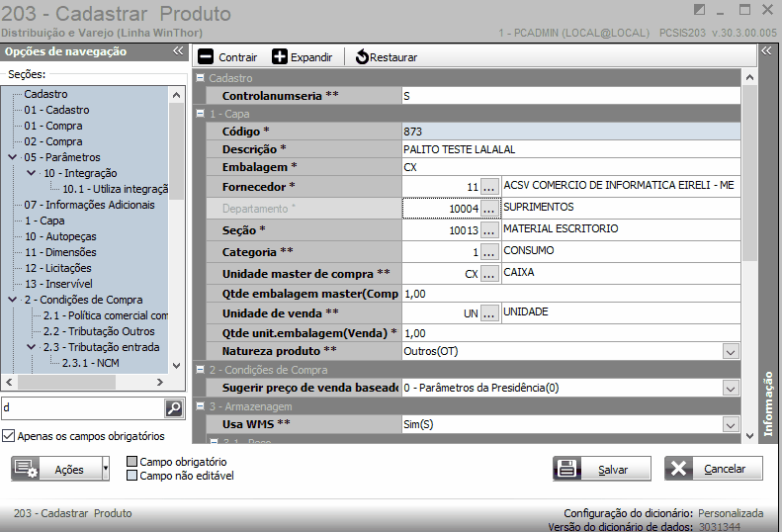782x532 pixels.
Task: Click the Cancelar X icon
Action: click(x=679, y=469)
